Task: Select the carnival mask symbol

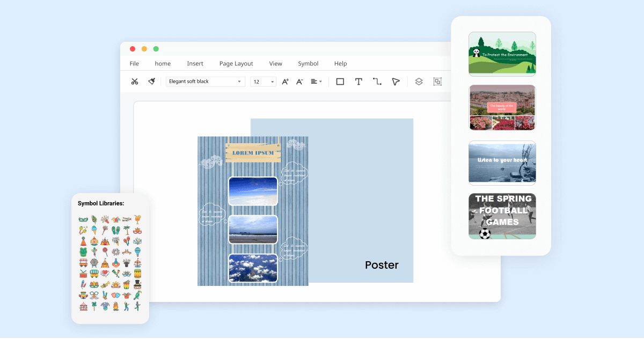Action: click(83, 219)
